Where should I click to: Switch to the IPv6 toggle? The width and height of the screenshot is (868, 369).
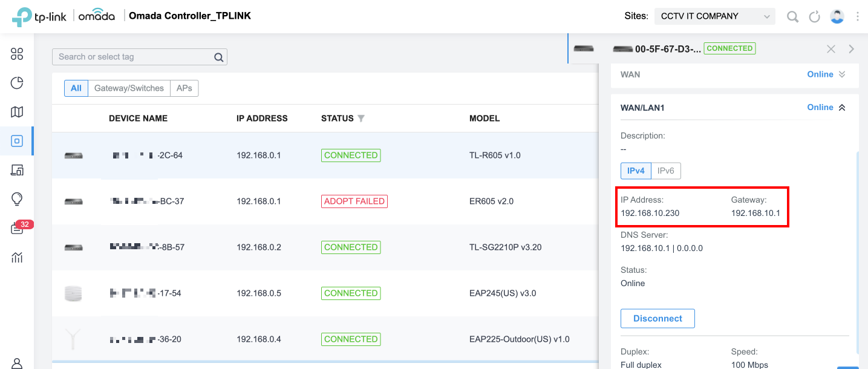(665, 171)
